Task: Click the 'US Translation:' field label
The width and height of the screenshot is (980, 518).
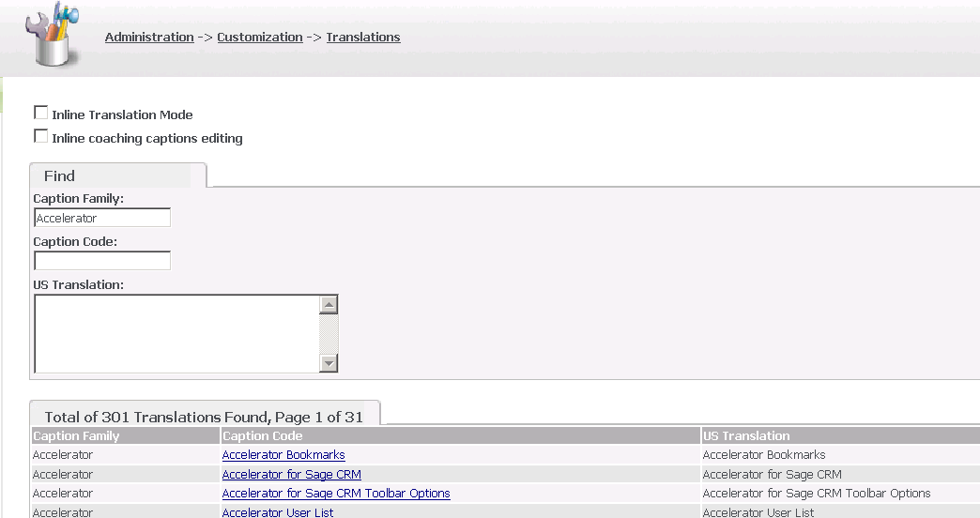Action: 79,285
